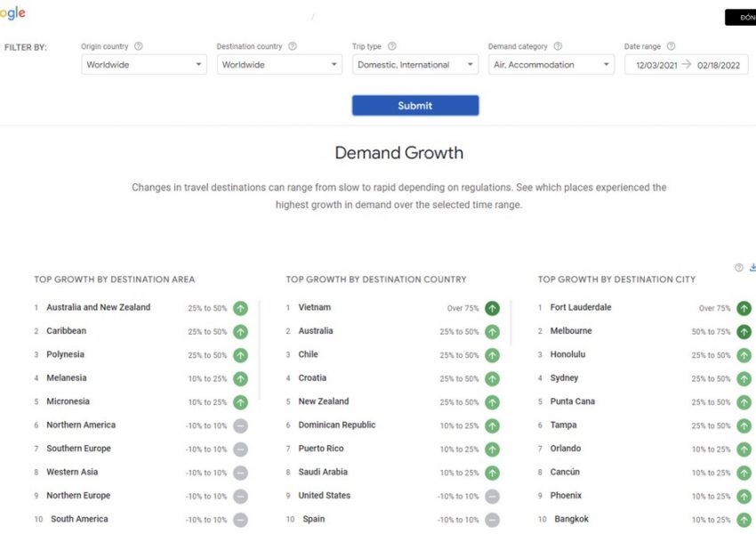Expand the Demand category dropdown
The image size is (756, 534).
(551, 65)
